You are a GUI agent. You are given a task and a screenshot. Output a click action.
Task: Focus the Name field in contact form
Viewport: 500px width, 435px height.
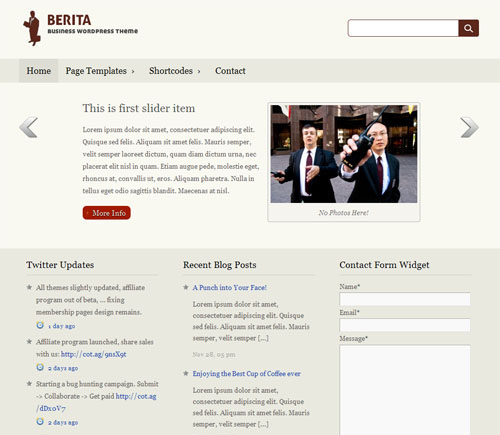coord(405,299)
